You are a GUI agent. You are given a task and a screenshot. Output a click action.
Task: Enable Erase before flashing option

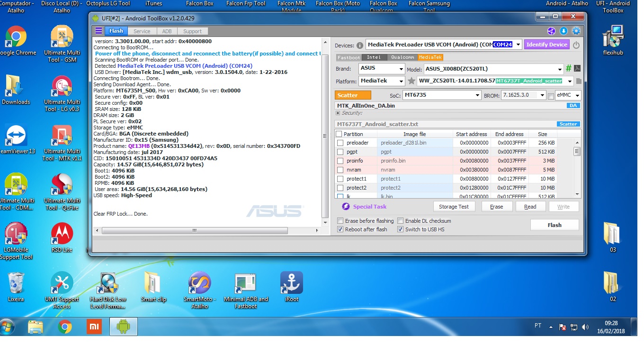[x=340, y=221]
